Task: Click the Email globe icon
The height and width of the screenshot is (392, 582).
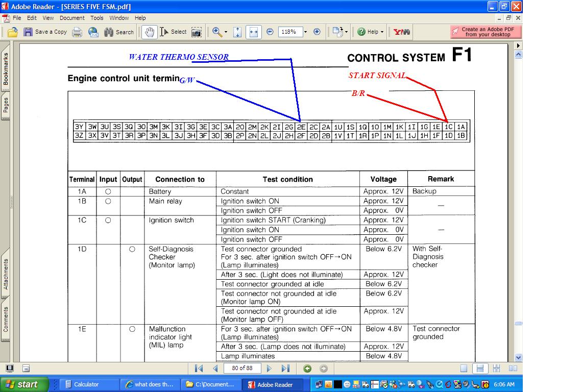Action: (x=93, y=32)
